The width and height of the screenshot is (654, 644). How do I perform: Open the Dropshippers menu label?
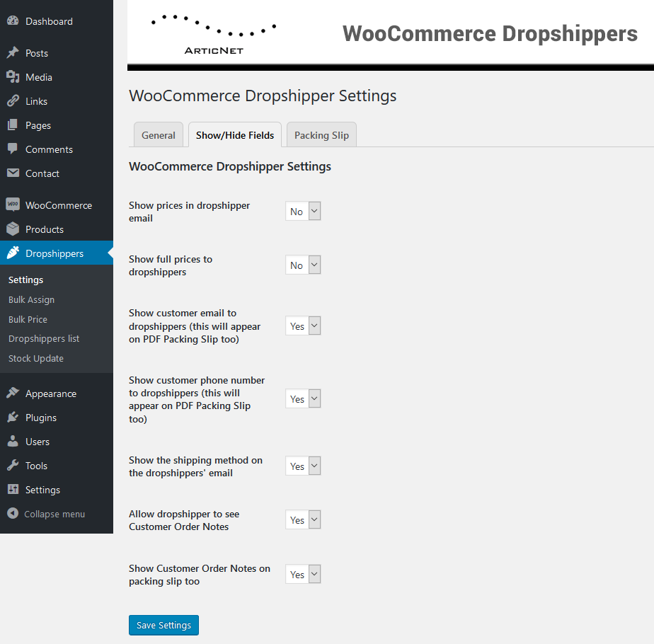54,253
